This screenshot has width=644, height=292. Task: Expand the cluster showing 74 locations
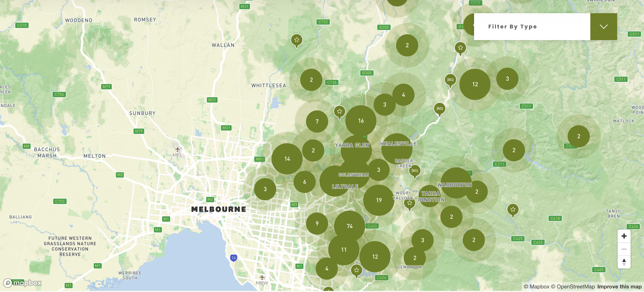tap(350, 226)
